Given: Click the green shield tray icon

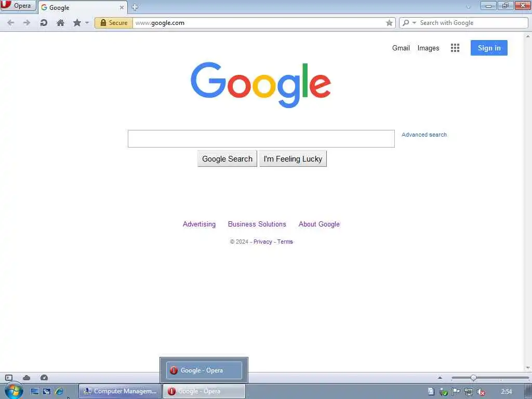Looking at the screenshot, I should [444, 392].
